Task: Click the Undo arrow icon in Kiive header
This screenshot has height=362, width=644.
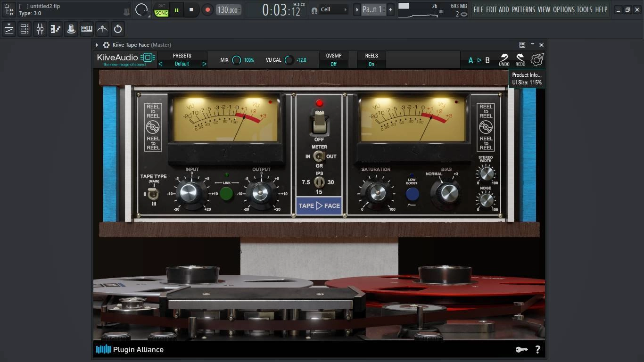Action: click(504, 60)
